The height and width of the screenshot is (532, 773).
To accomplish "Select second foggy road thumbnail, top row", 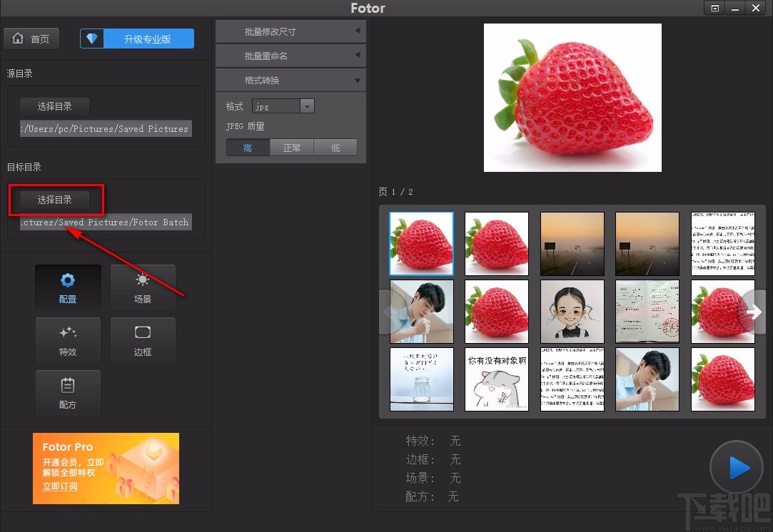I will 647,244.
